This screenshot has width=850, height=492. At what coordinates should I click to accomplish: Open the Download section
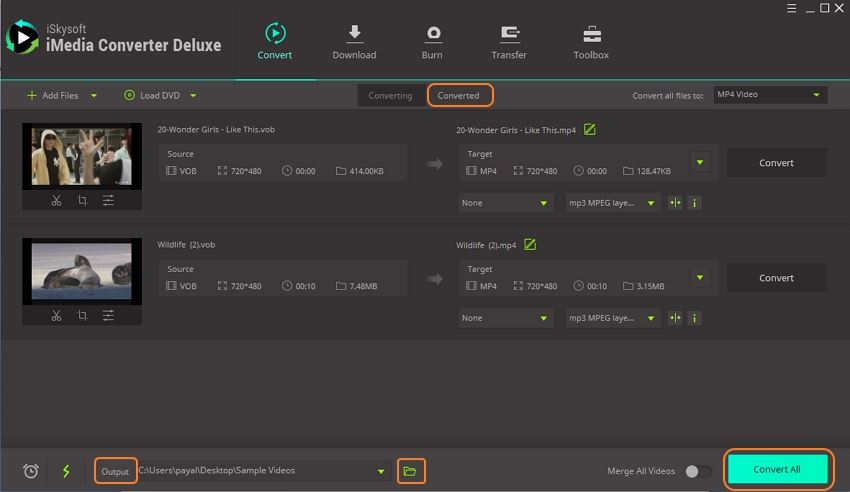tap(354, 42)
